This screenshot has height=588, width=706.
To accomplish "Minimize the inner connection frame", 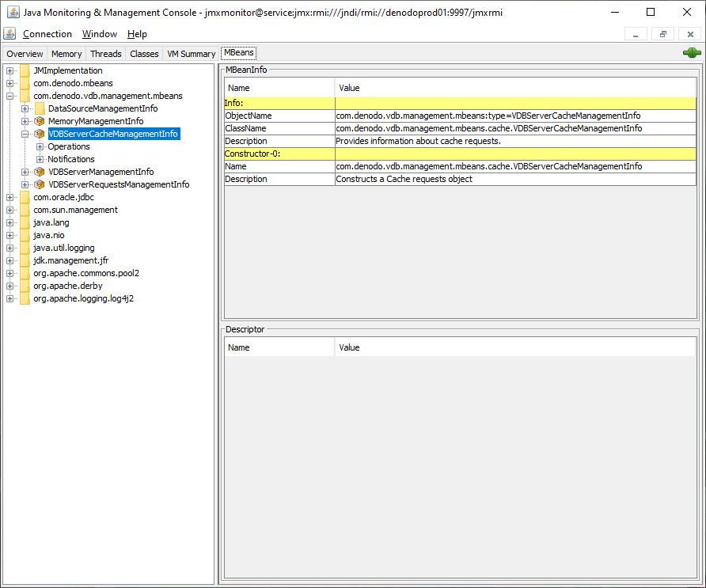I will 636,34.
